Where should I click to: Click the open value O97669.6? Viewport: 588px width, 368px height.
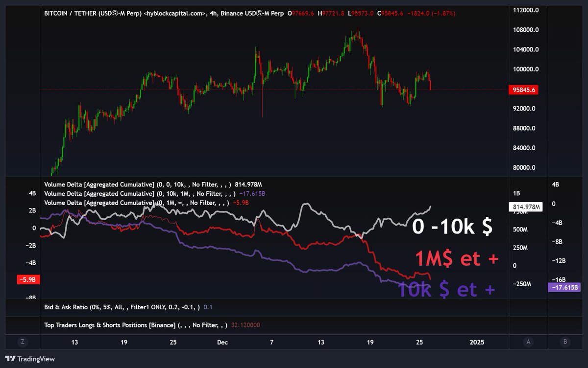tap(302, 13)
